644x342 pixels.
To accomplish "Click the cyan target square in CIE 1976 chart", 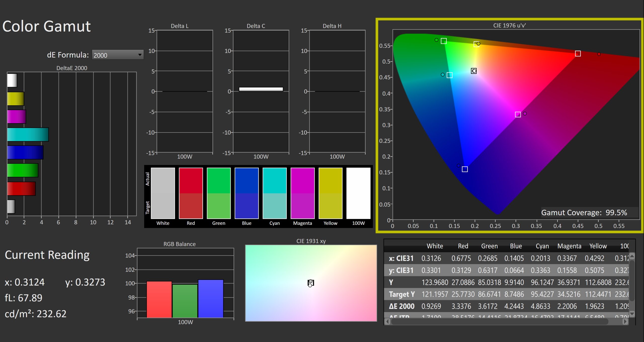I will click(449, 75).
